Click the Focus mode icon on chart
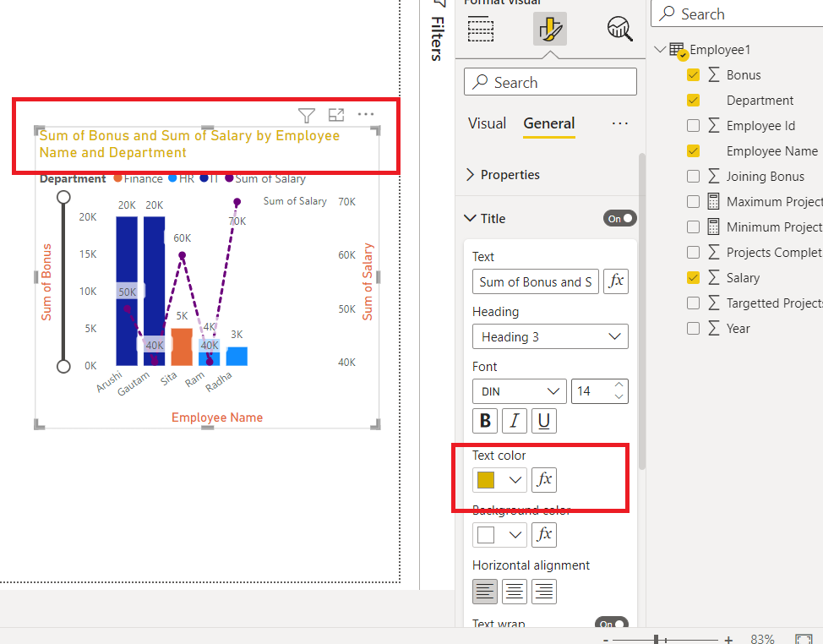 tap(336, 114)
